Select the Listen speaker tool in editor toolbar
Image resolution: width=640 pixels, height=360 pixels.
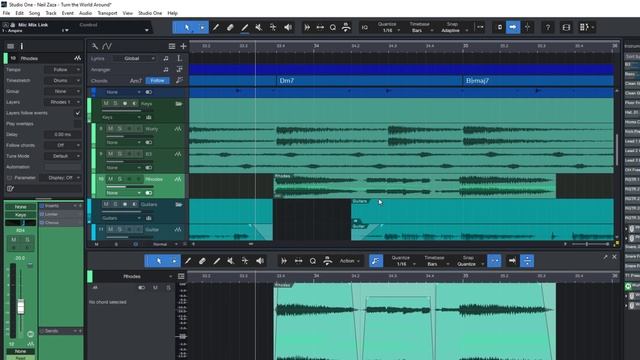tap(260, 261)
